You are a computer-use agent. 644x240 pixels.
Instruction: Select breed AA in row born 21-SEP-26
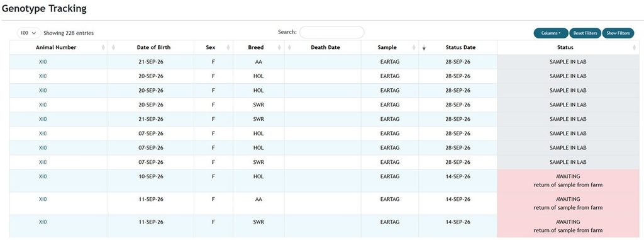[x=258, y=62]
